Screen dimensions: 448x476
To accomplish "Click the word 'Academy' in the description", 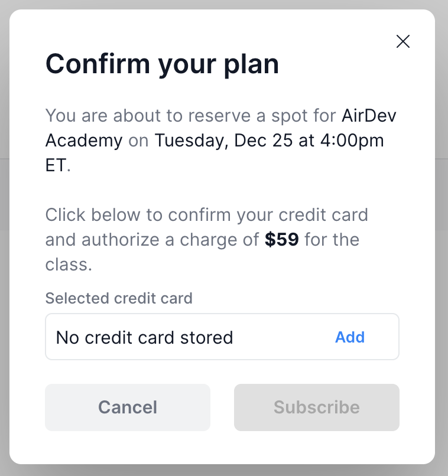I will [84, 141].
